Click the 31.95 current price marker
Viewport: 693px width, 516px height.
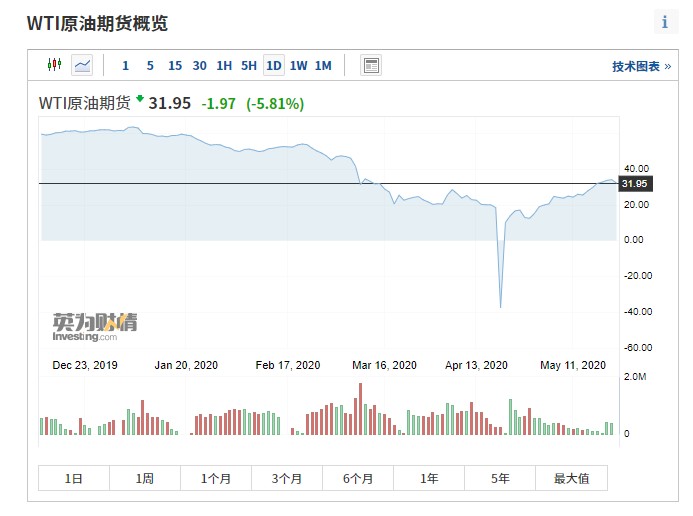[x=635, y=183]
